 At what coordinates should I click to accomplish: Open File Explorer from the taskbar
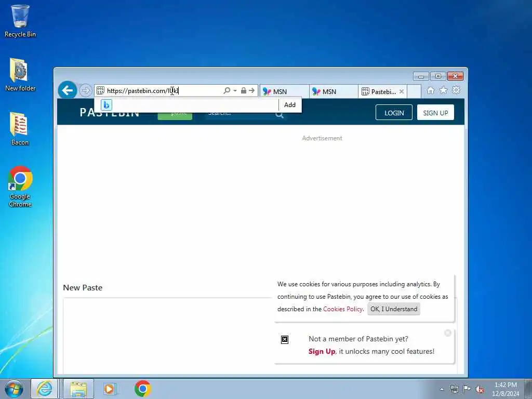click(78, 389)
